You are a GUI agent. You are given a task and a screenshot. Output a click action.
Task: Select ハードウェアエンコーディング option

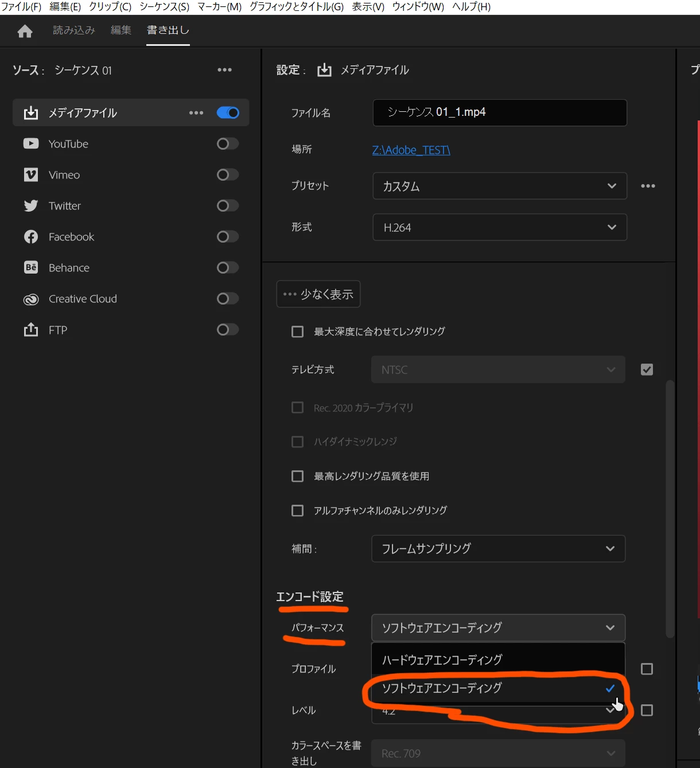498,660
